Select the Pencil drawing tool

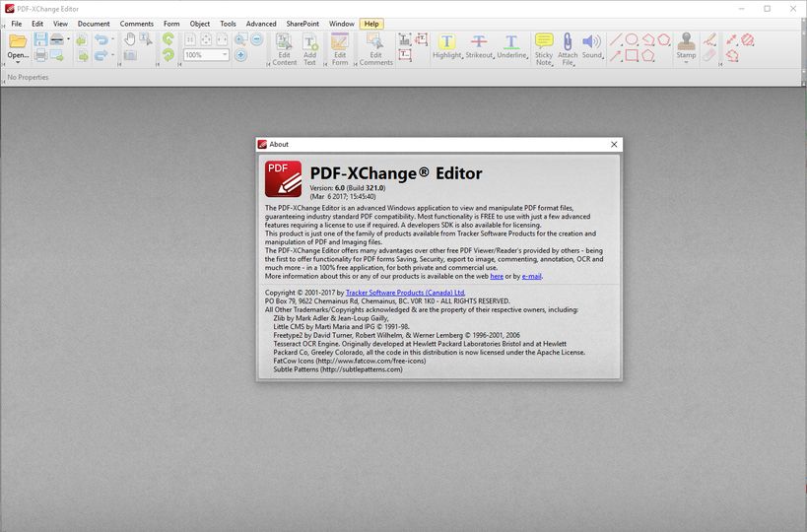coord(710,39)
